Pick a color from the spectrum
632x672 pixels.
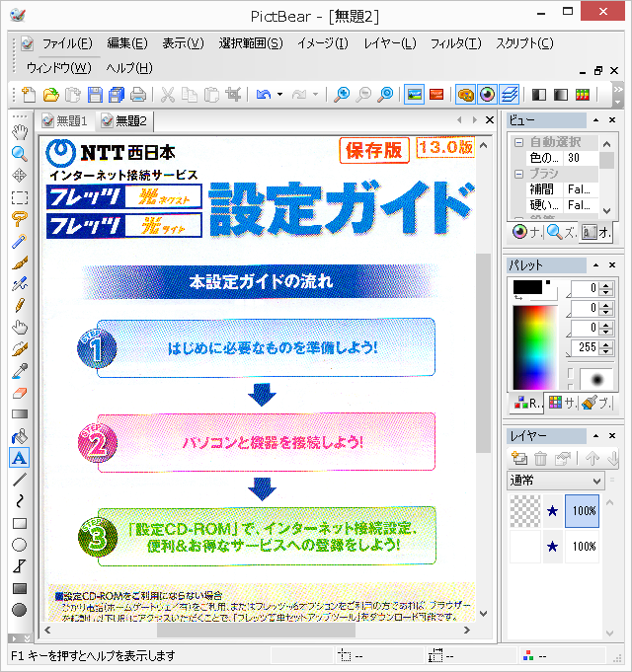[535, 346]
